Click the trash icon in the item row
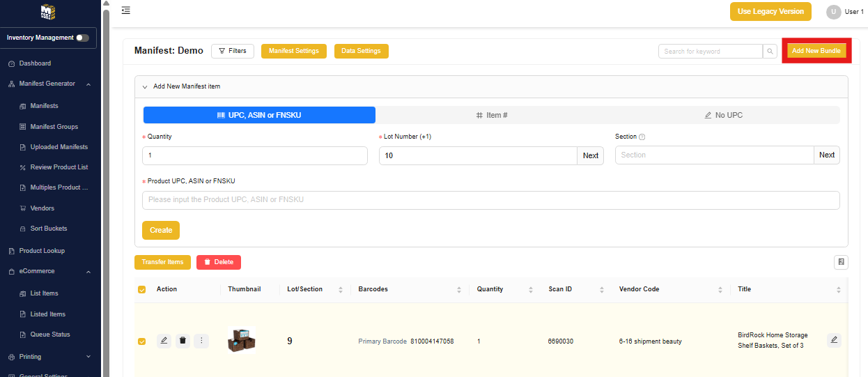This screenshot has width=868, height=377. [x=183, y=341]
